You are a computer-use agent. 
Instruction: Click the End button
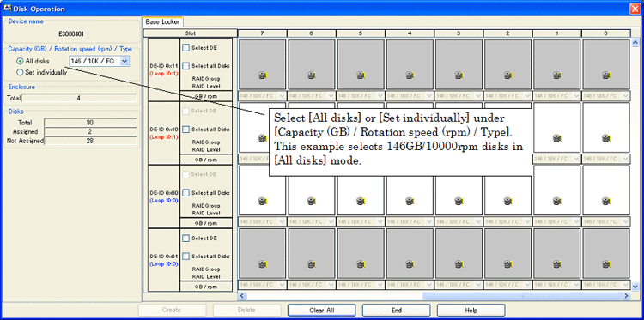tap(397, 311)
